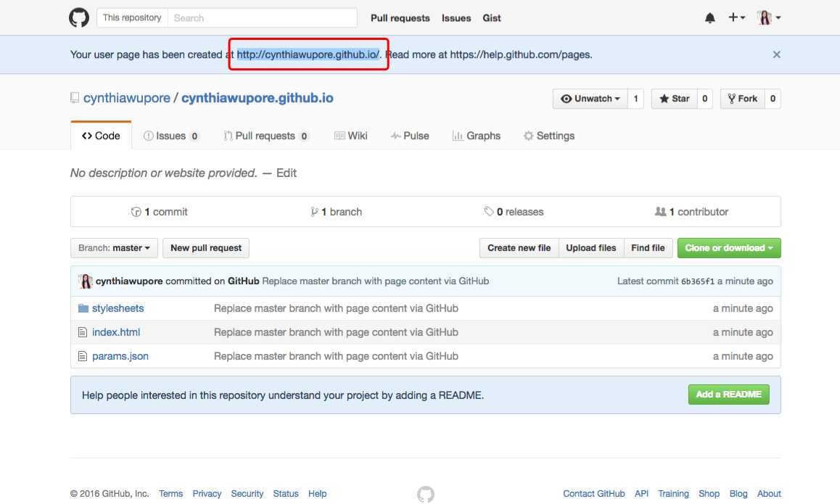Screen dimensions: 840x504
Task: Open Pull requests in top navigation
Action: [400, 18]
